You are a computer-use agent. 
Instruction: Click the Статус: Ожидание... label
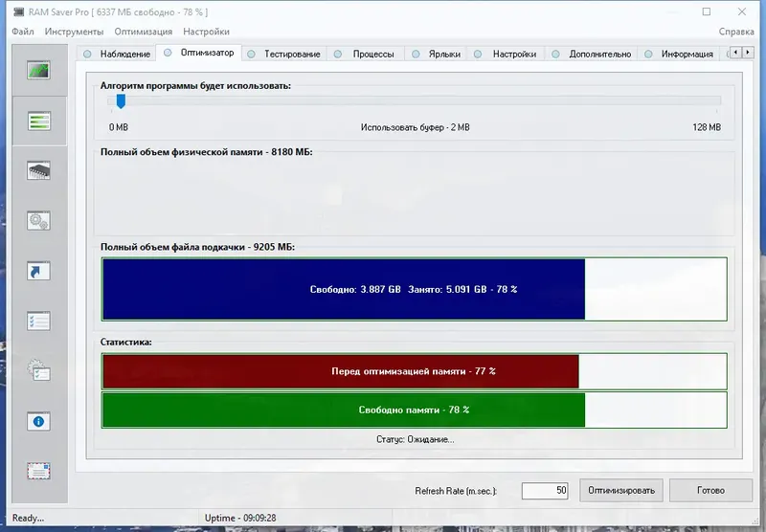pyautogui.click(x=416, y=439)
